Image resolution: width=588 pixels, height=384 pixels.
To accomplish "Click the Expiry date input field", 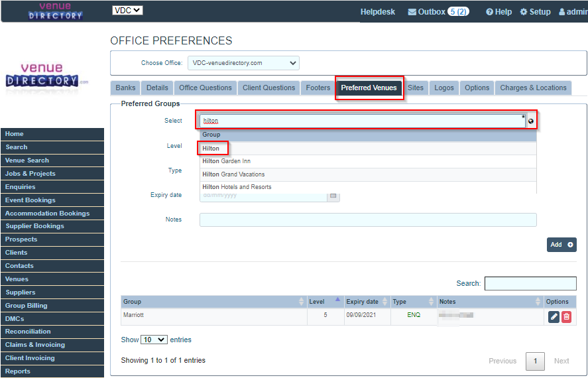I will point(263,196).
